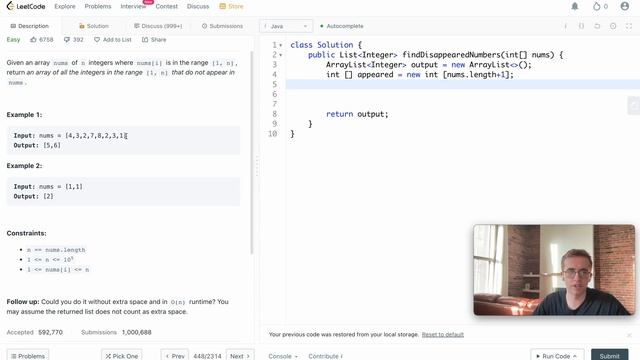The height and width of the screenshot is (360, 640).
Task: Collapse code fold at line 2
Action: [x=281, y=55]
